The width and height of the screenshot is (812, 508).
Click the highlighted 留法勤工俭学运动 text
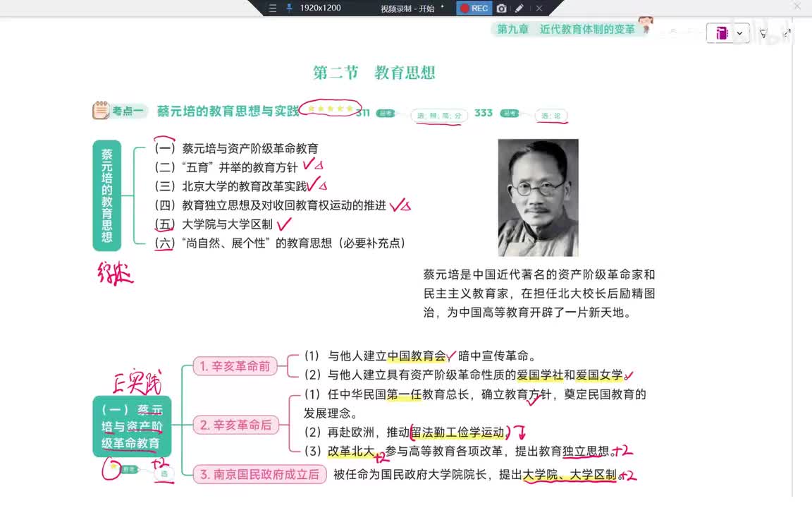coord(457,432)
